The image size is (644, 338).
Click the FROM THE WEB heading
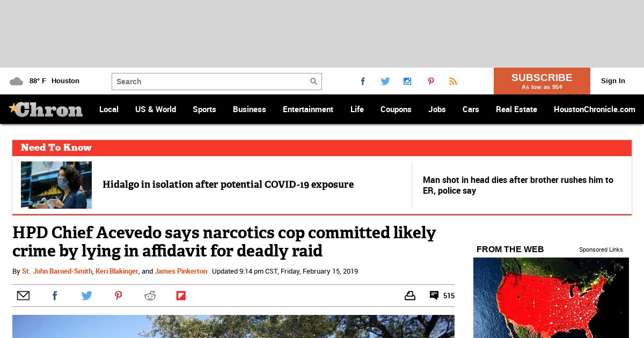510,249
